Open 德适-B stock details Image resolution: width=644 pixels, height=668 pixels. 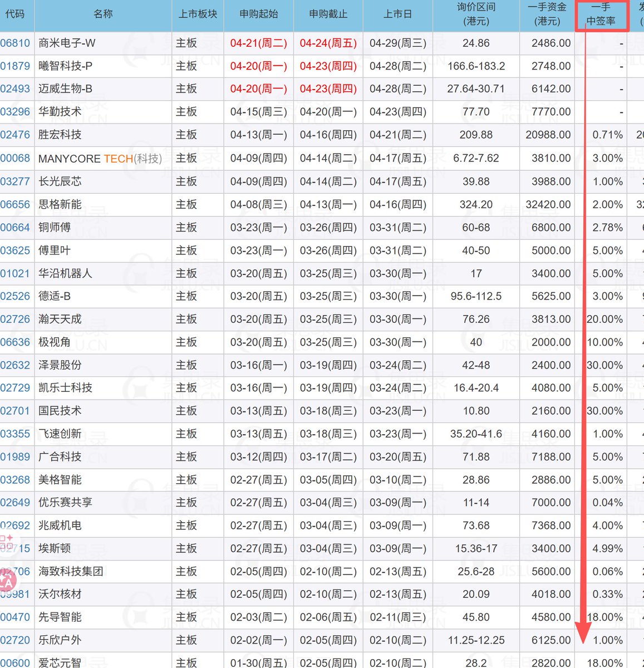(x=52, y=296)
